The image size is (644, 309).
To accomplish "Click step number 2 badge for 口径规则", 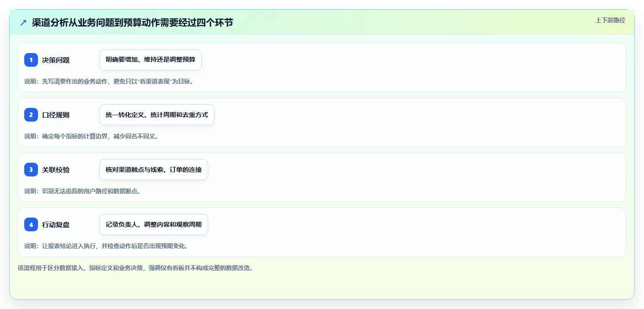I will click(31, 115).
